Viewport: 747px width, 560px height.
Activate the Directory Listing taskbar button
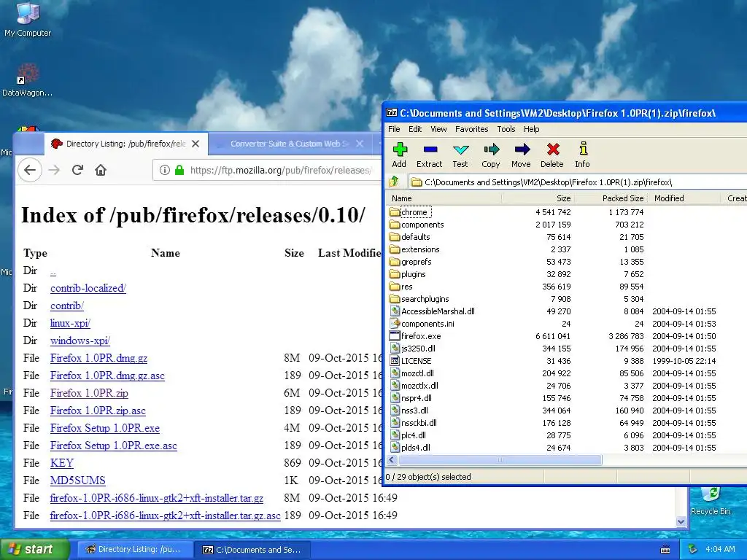click(135, 549)
